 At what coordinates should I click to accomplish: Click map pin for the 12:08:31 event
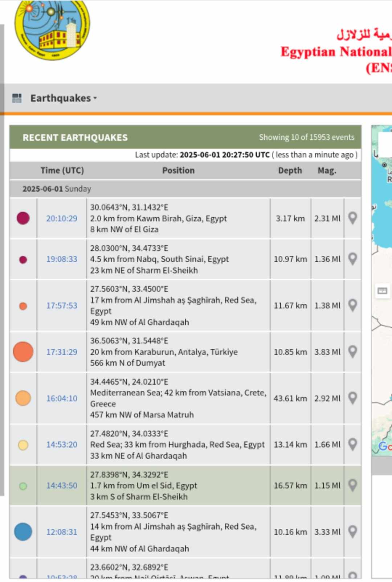352,532
